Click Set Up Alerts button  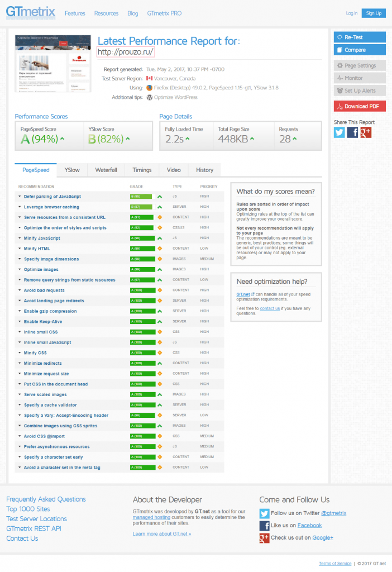(x=360, y=90)
